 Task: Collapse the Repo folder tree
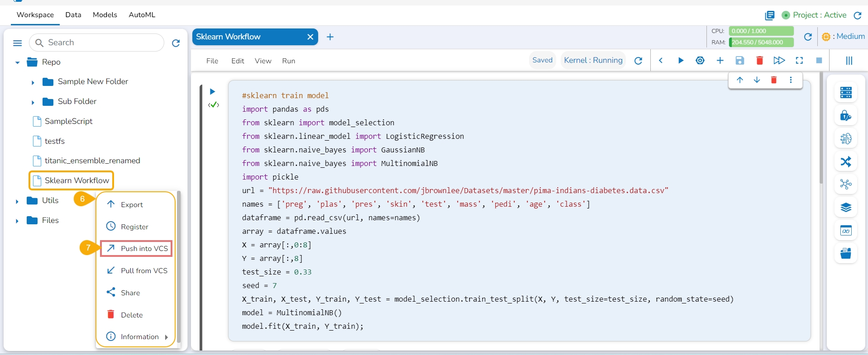click(x=17, y=62)
